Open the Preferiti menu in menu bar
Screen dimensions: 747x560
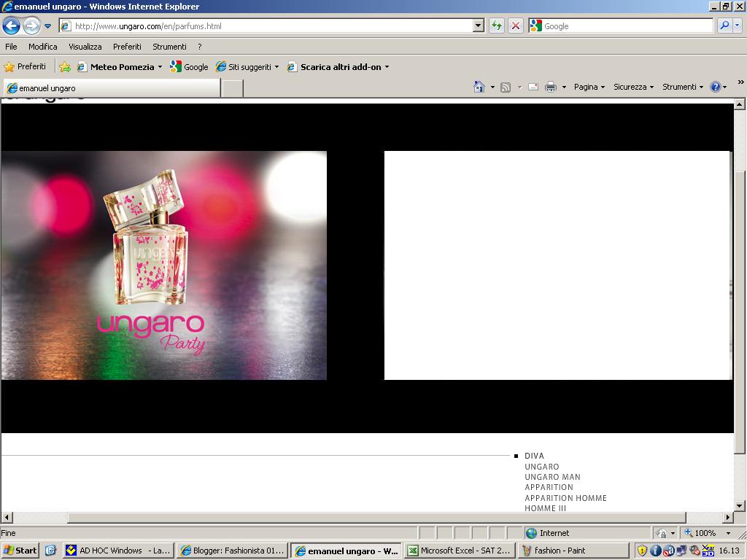pyautogui.click(x=127, y=47)
